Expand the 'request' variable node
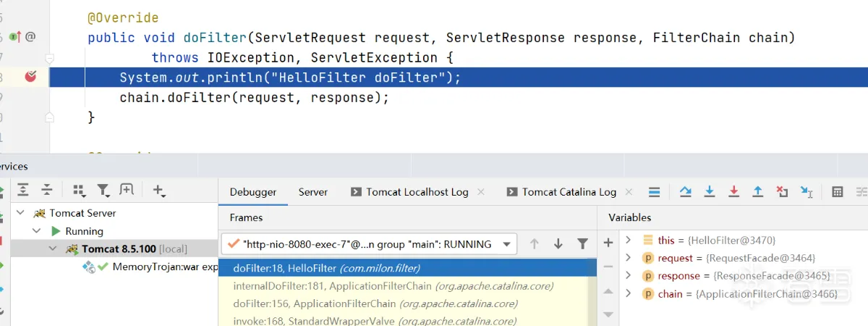This screenshot has height=326, width=868. [629, 258]
